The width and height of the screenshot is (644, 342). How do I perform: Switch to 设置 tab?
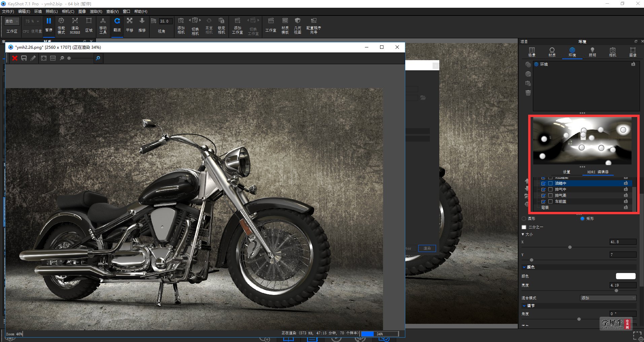pos(567,172)
